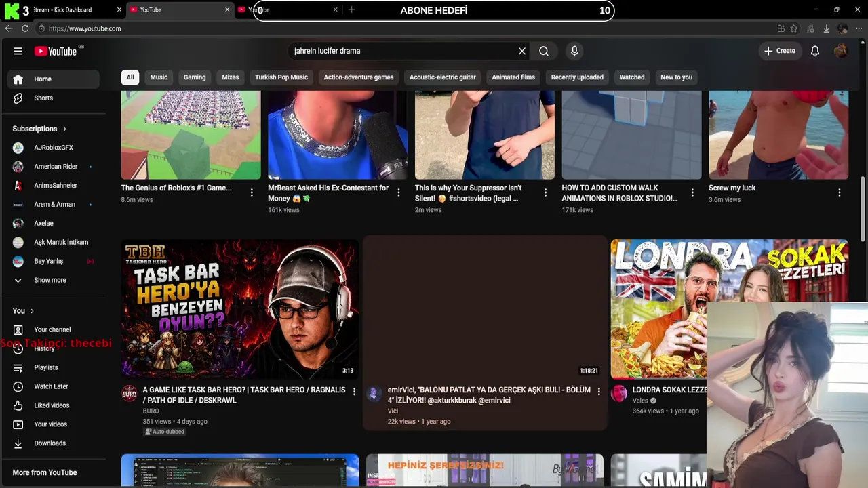Open a new browser tab with plus
868x488 pixels.
point(351,9)
